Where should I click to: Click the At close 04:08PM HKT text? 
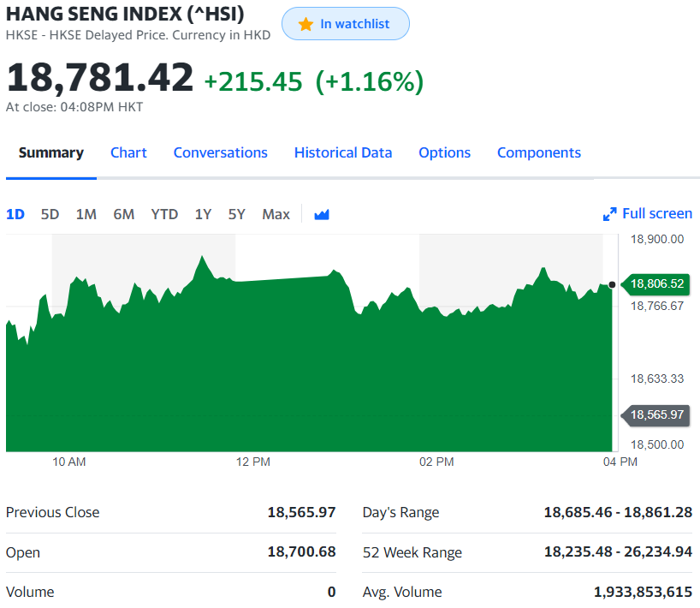click(x=74, y=107)
